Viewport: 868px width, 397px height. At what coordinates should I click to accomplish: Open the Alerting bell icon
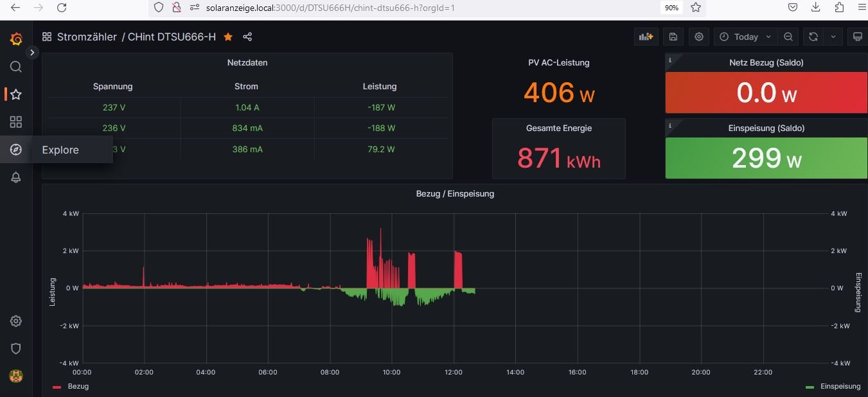[x=16, y=177]
